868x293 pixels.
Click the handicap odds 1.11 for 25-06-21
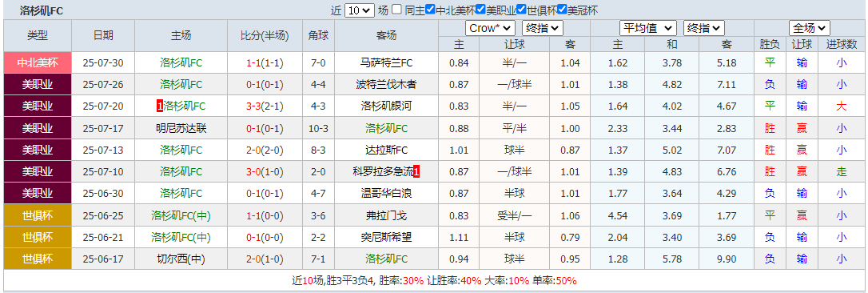pos(459,237)
